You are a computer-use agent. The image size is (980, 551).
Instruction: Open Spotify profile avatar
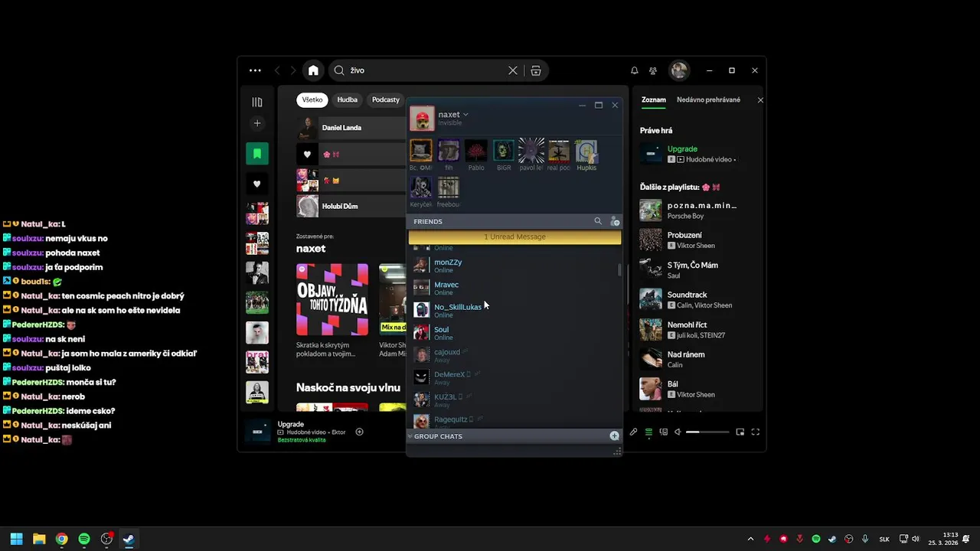coord(679,70)
